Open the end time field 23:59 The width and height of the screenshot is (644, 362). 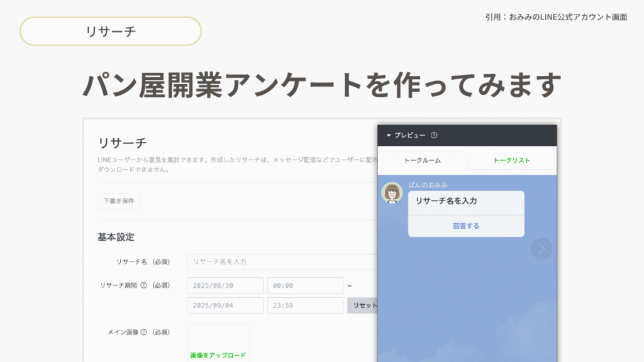[305, 305]
